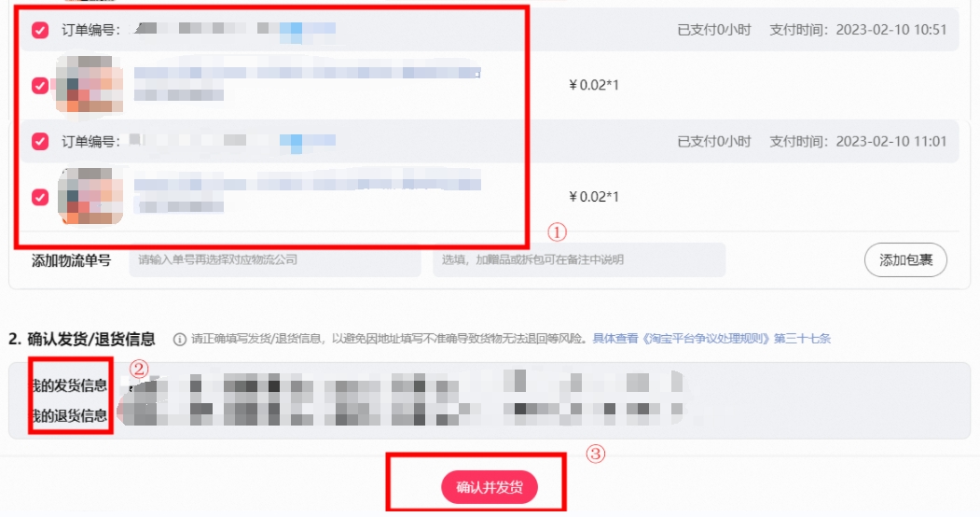Screen dimensions: 980x517
Task: Click the ¥0.02*1 price in the first order
Action: (x=594, y=85)
